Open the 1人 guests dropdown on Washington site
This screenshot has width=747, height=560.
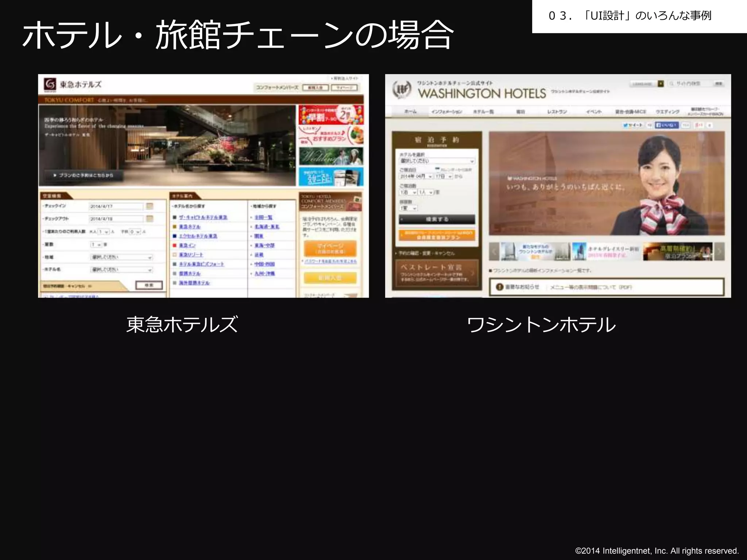click(x=425, y=192)
